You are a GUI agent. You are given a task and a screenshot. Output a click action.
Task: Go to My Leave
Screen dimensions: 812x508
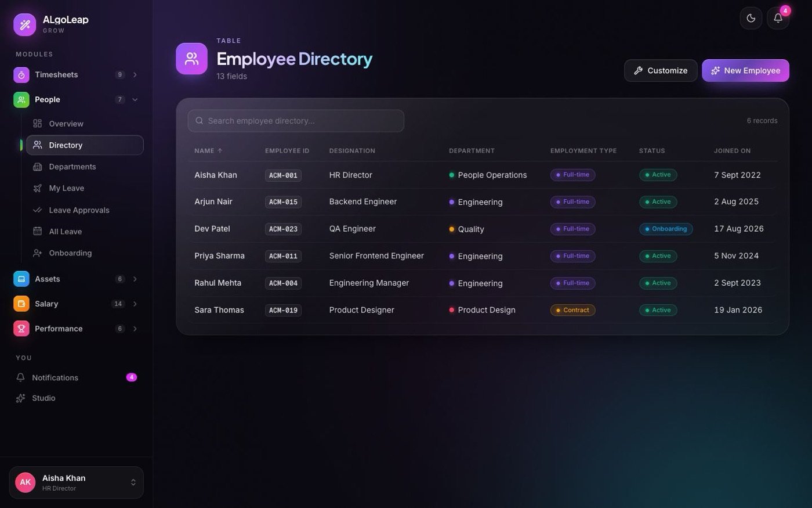[85, 188]
